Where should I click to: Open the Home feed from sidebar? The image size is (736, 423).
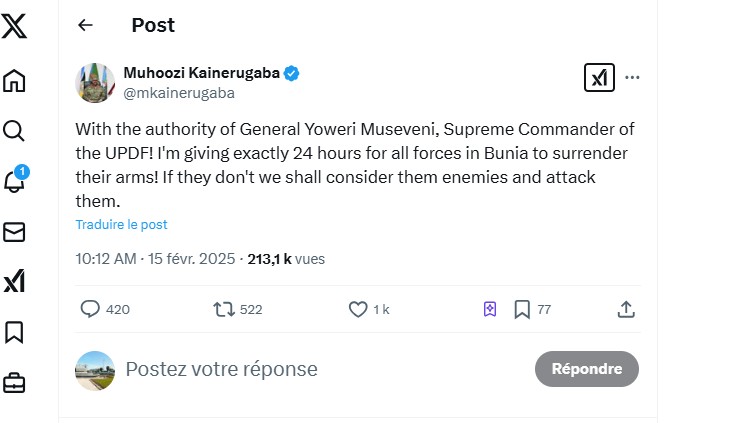[x=14, y=81]
